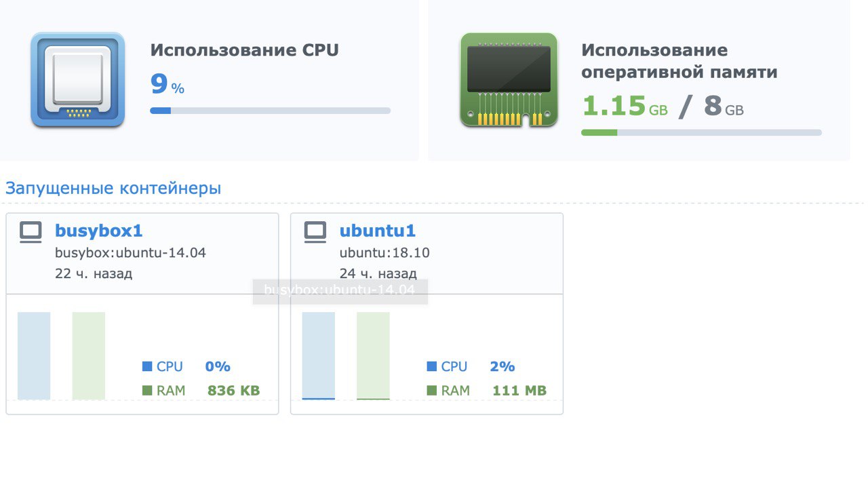Click the CPU usage progress bar
Screen dimensions: 868x483
(271, 111)
